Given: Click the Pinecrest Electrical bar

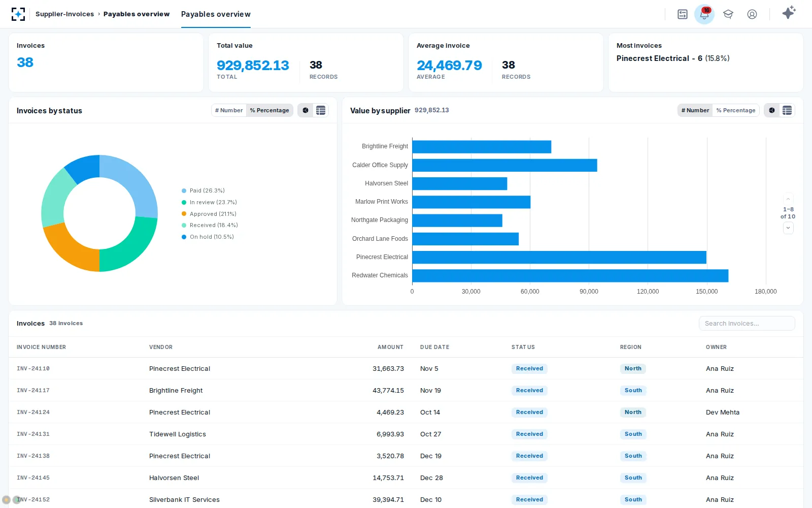Looking at the screenshot, I should click(x=559, y=258).
